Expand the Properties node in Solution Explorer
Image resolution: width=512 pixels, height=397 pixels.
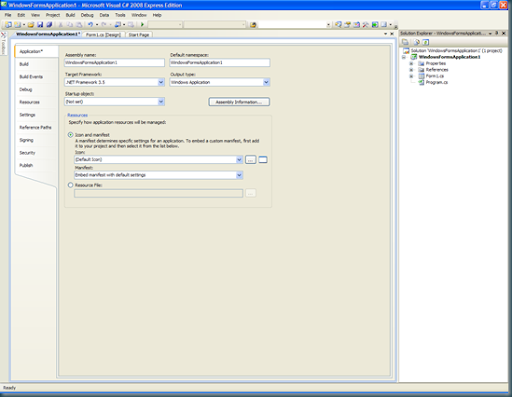pyautogui.click(x=411, y=63)
